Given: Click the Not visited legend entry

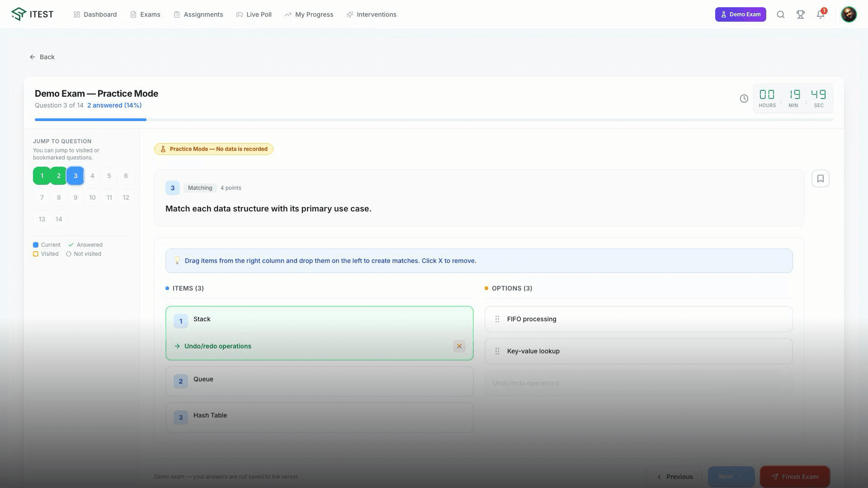Looking at the screenshot, I should click(x=84, y=254).
